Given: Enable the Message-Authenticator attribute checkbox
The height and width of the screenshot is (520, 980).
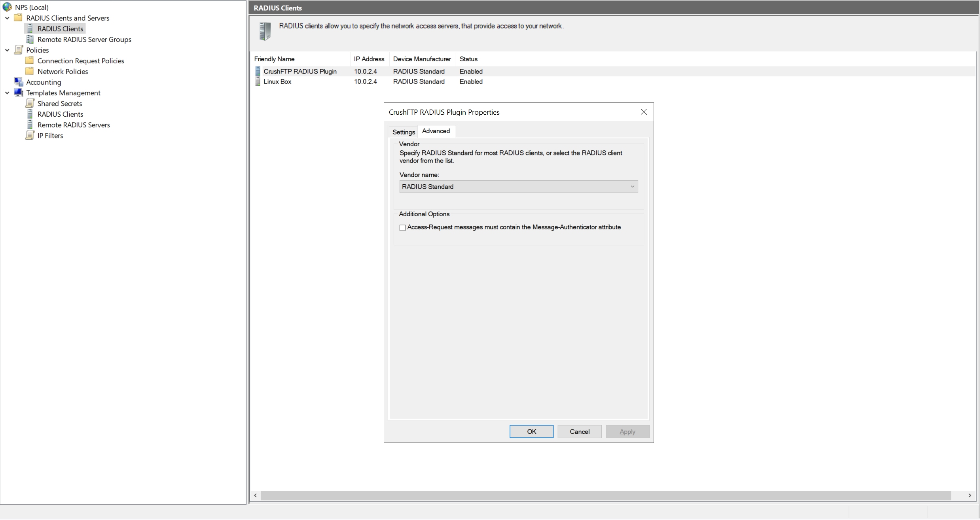Looking at the screenshot, I should click(x=402, y=227).
